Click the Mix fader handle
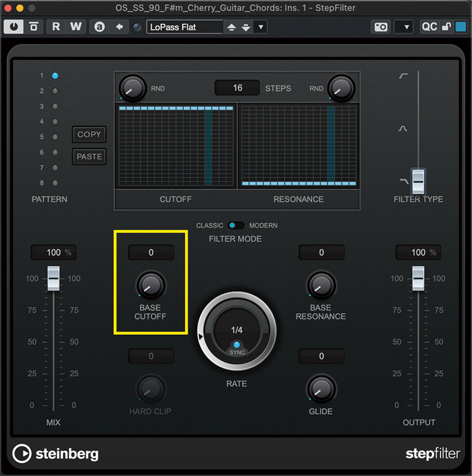 (x=54, y=278)
